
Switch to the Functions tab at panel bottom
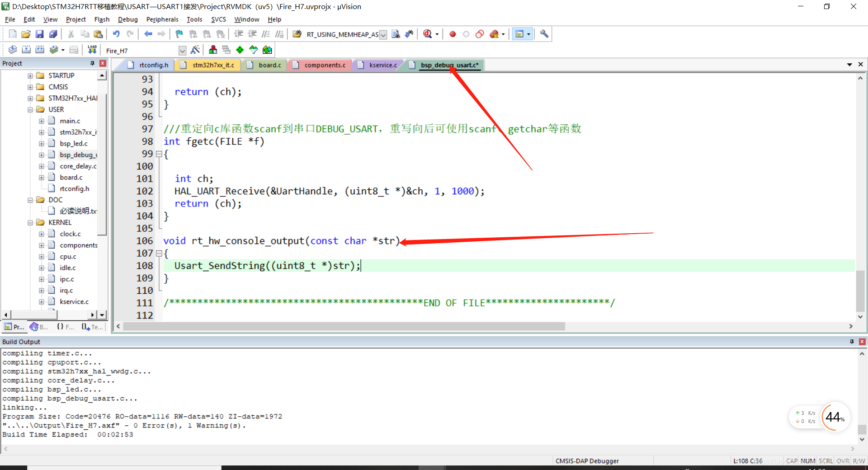66,327
